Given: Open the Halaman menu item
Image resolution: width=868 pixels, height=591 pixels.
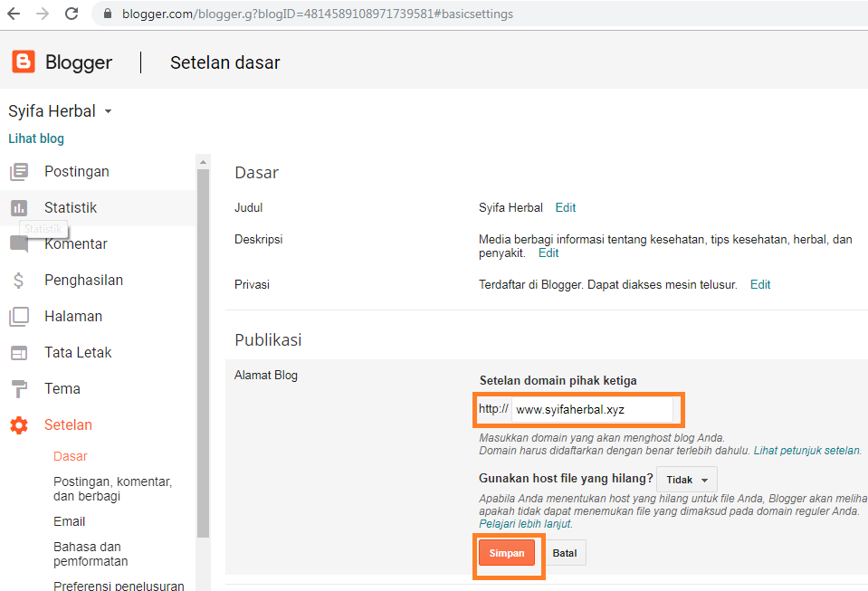Looking at the screenshot, I should [x=73, y=317].
